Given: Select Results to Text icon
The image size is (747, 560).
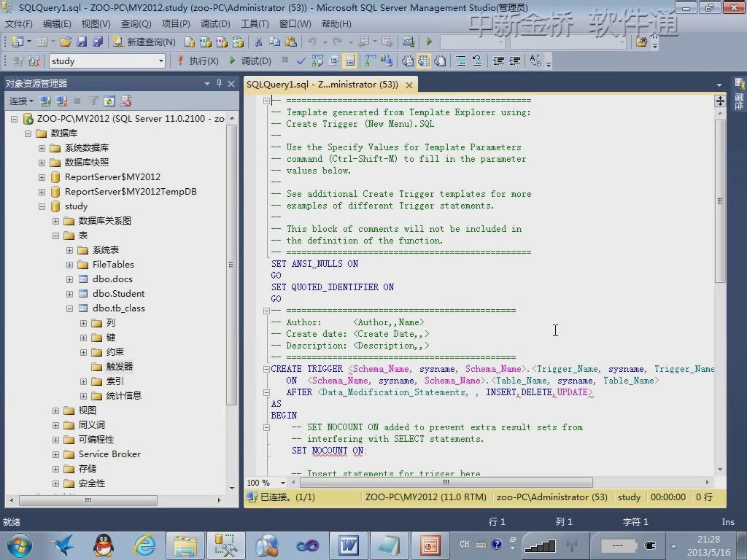Looking at the screenshot, I should coord(407,61).
